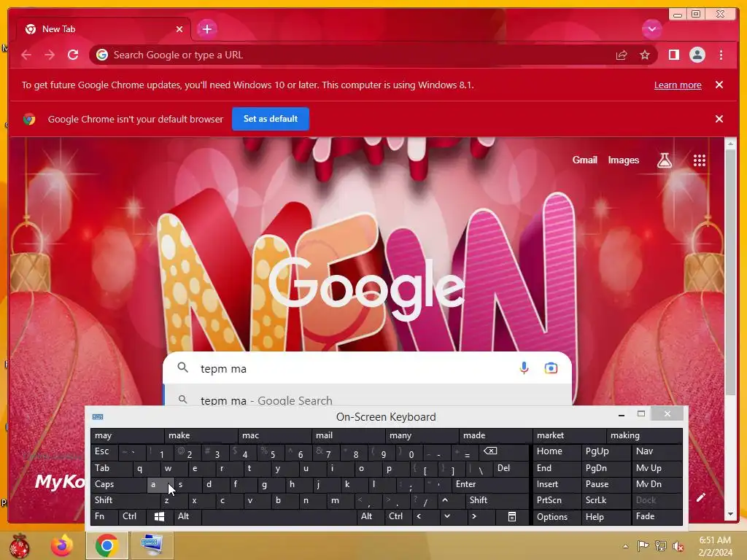Screen dimensions: 747x560
Task: Open the Chrome side panel
Action: (673, 55)
